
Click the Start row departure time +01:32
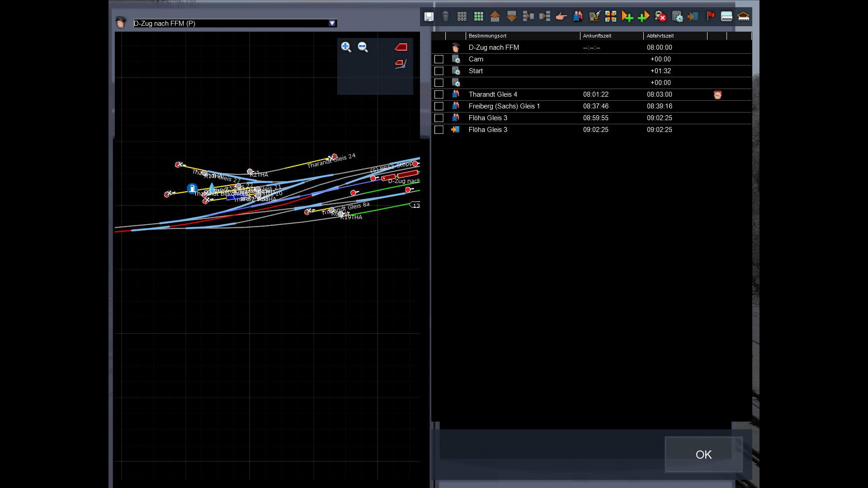[660, 71]
